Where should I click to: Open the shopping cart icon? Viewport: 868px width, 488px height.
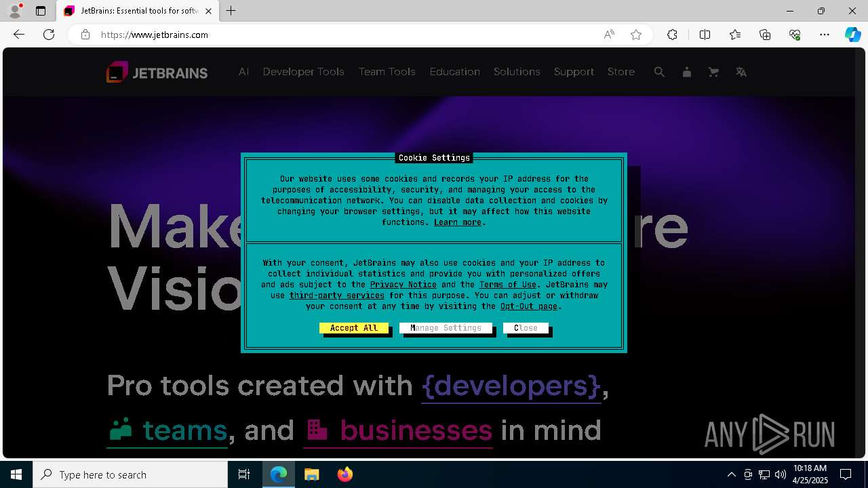[713, 72]
